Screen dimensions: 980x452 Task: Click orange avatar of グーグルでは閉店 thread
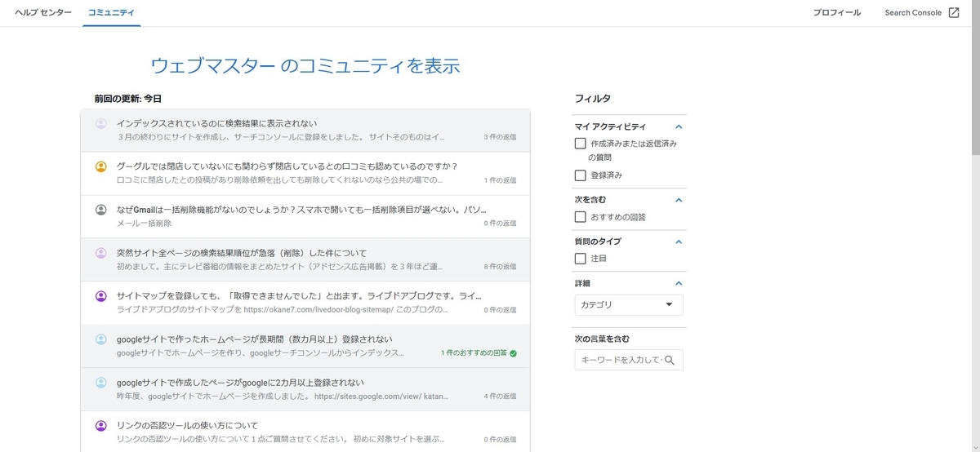[101, 166]
